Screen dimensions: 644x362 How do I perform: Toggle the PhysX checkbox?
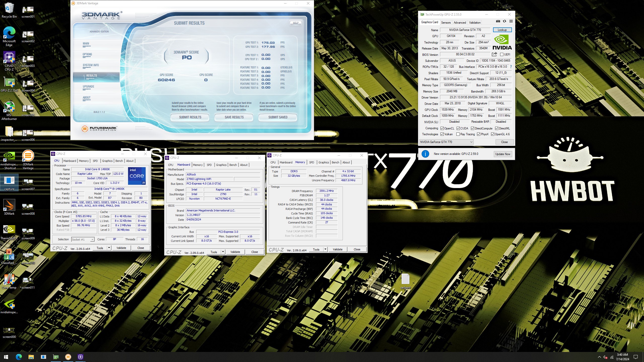[478, 134]
